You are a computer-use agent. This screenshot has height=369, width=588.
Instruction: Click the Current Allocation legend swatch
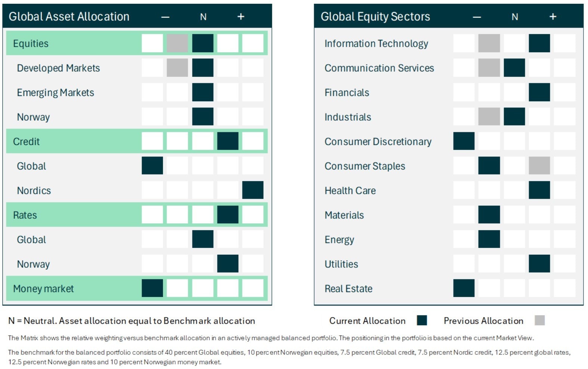[x=422, y=320]
